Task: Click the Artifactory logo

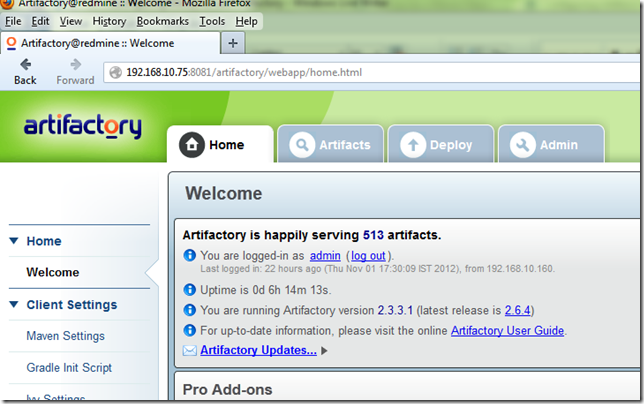Action: point(83,126)
